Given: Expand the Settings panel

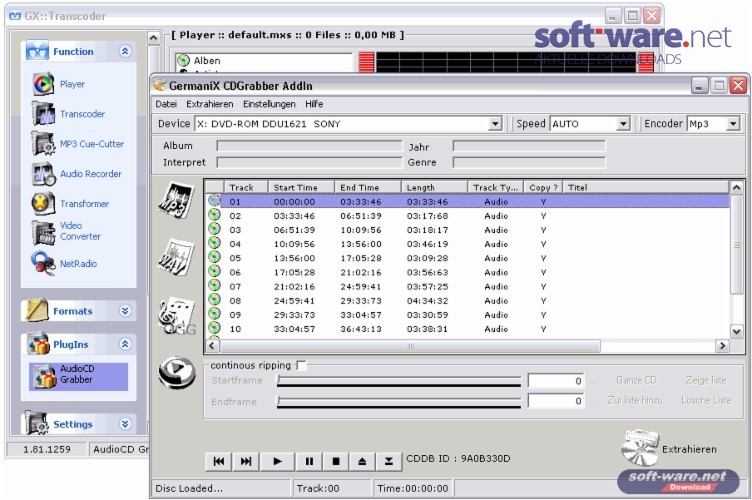Looking at the screenshot, I should coord(125,424).
